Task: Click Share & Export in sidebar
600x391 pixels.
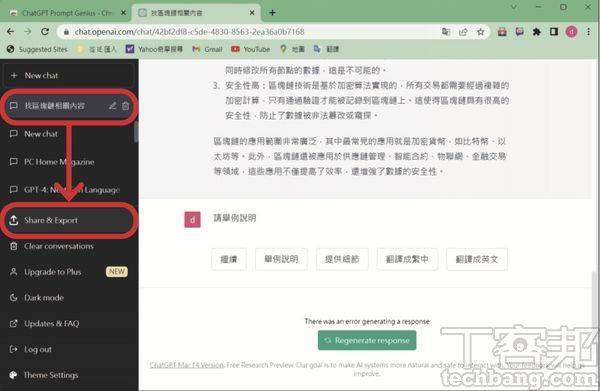Action: (69, 220)
